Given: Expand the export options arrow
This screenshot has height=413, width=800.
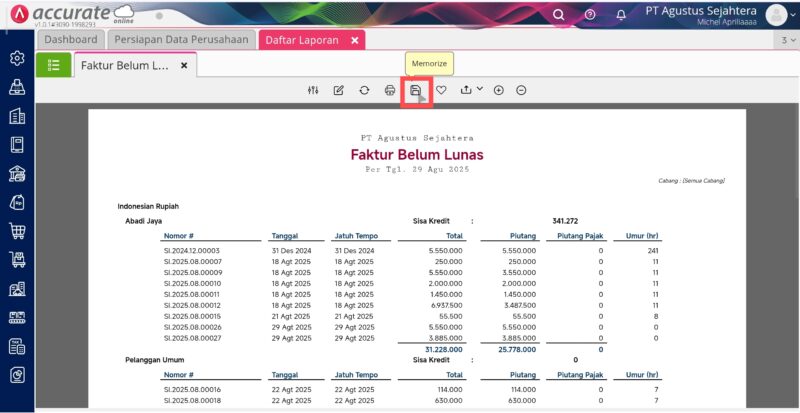Looking at the screenshot, I should (x=480, y=89).
